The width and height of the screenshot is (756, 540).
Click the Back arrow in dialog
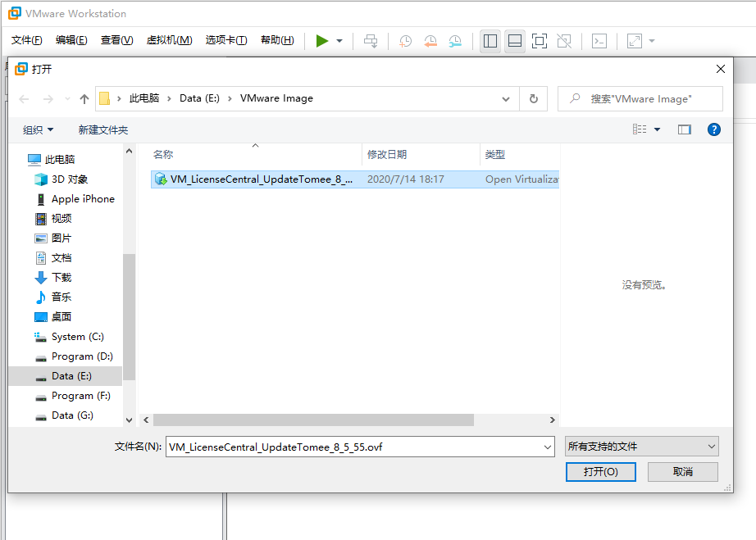coord(24,99)
